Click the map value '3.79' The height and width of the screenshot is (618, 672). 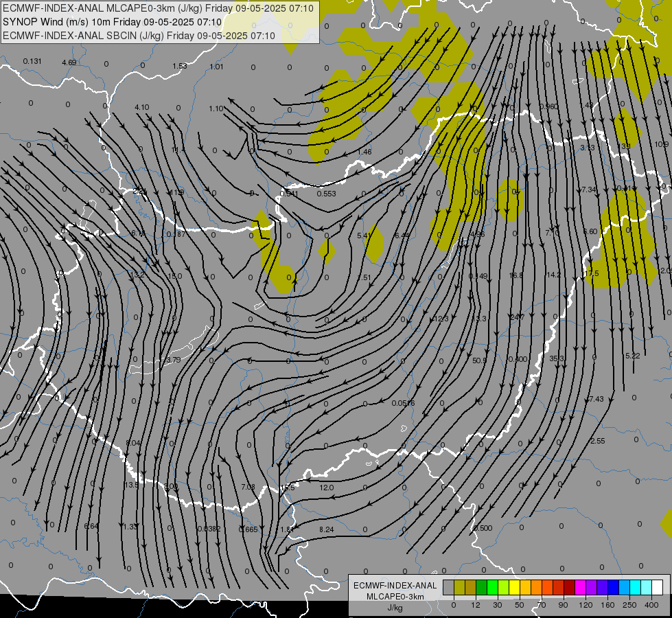click(174, 360)
